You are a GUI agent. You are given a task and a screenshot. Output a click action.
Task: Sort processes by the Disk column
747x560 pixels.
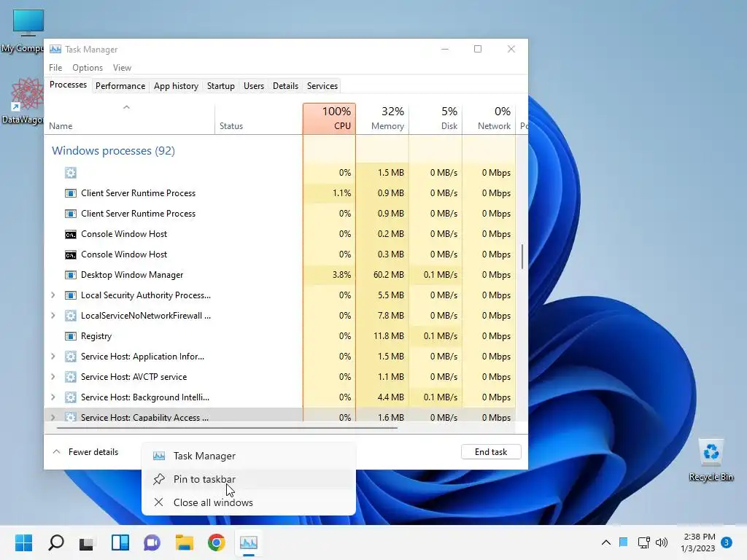[436, 119]
